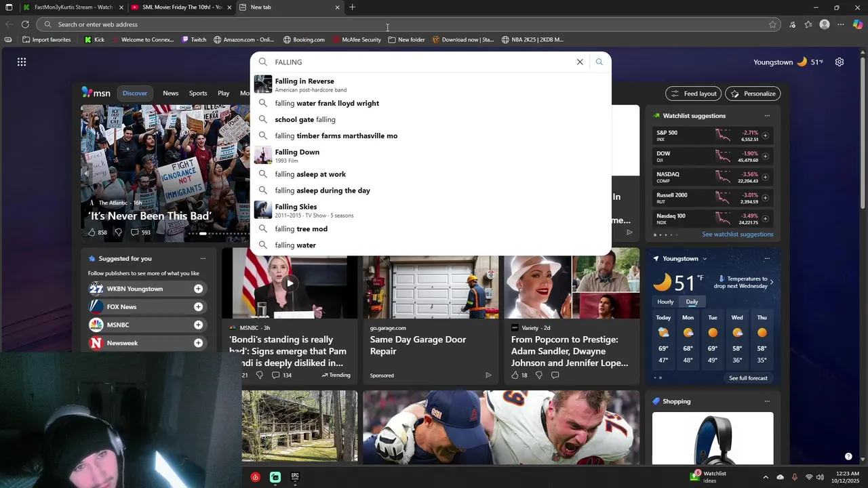This screenshot has height=488, width=868.
Task: Click the blue search magnifier button
Action: tap(599, 62)
